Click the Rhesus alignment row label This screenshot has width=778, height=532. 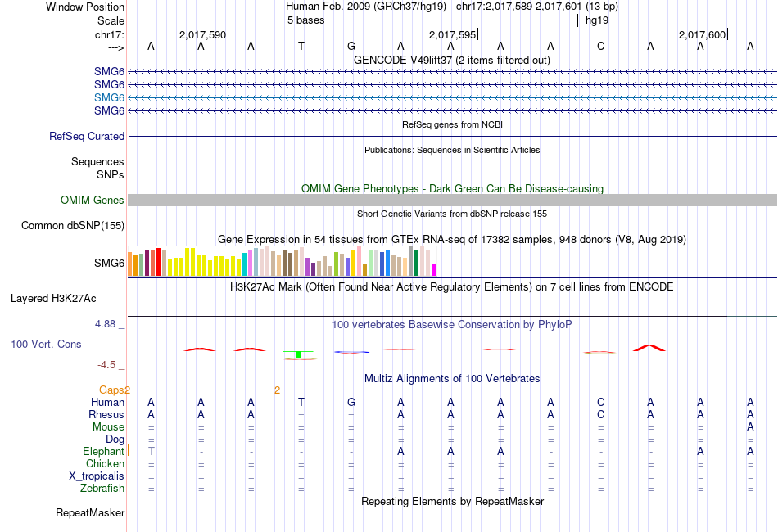(x=106, y=414)
